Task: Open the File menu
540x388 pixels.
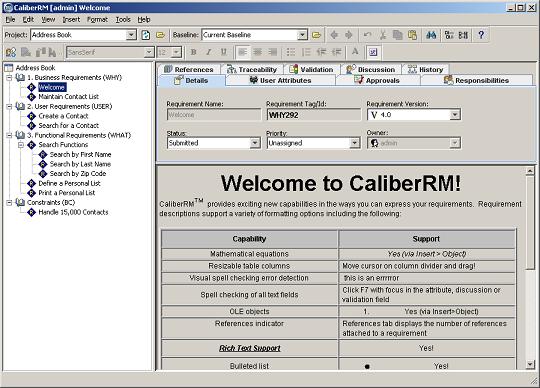Action: 10,20
